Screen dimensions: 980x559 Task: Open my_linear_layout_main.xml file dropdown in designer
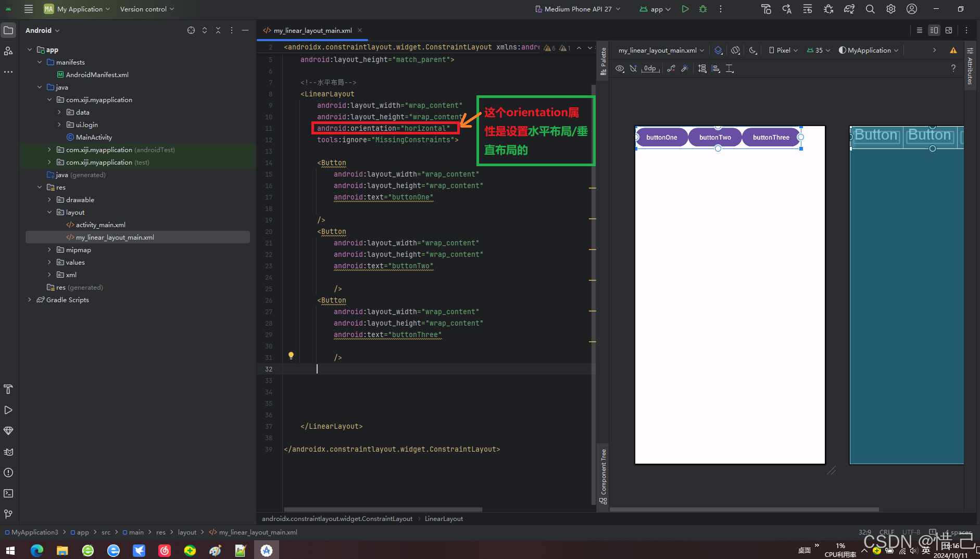[661, 51]
